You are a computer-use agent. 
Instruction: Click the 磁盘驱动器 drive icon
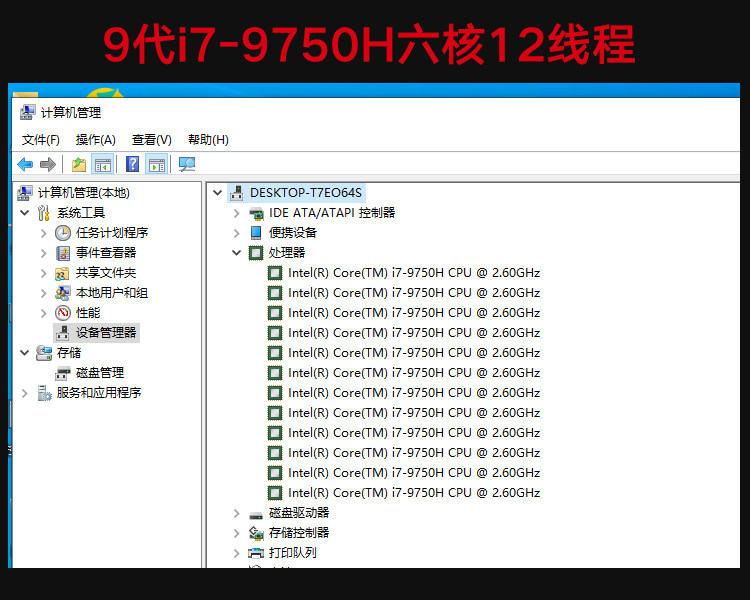coord(256,515)
